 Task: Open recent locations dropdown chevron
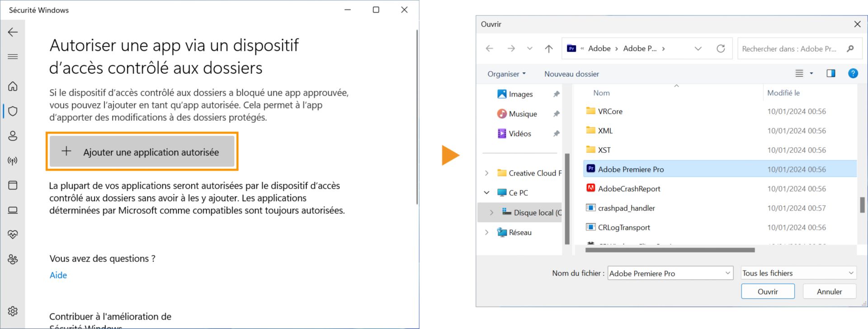point(529,48)
